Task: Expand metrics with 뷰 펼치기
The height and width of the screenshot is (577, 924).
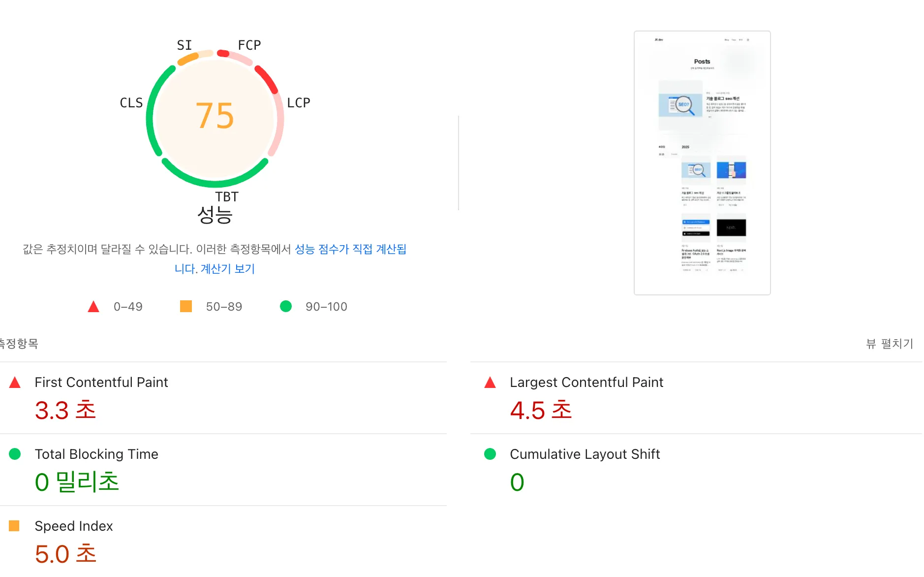Action: [889, 344]
